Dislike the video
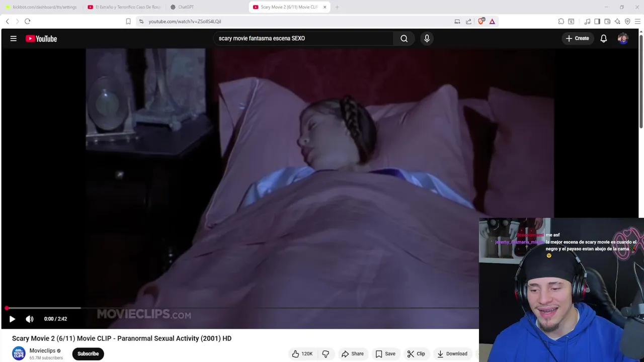Viewport: 644px width, 362px height. coord(326,354)
